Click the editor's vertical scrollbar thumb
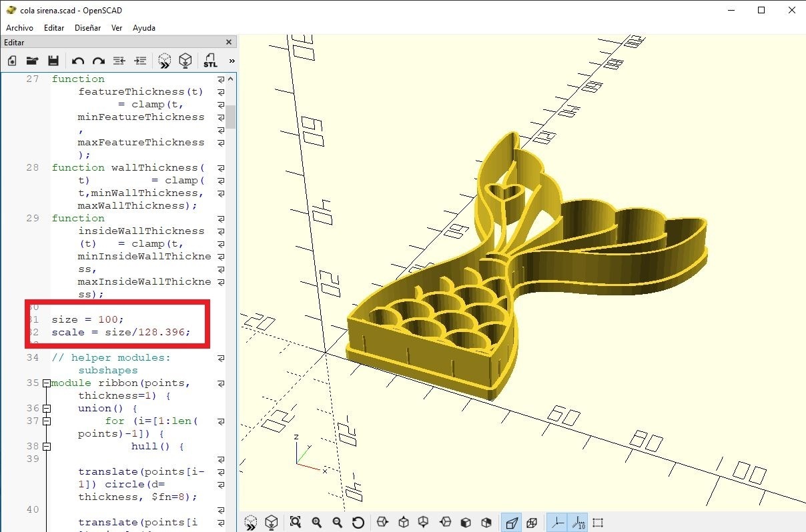806x532 pixels. [231, 116]
